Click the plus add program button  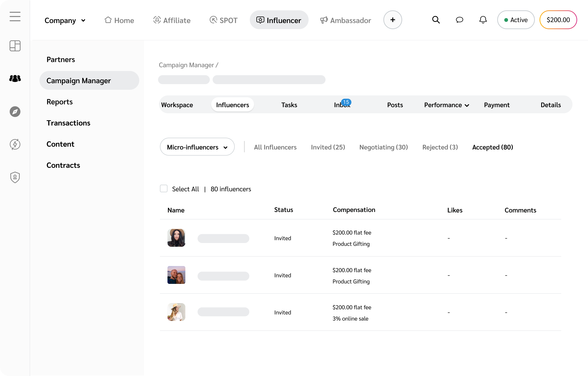coord(392,20)
